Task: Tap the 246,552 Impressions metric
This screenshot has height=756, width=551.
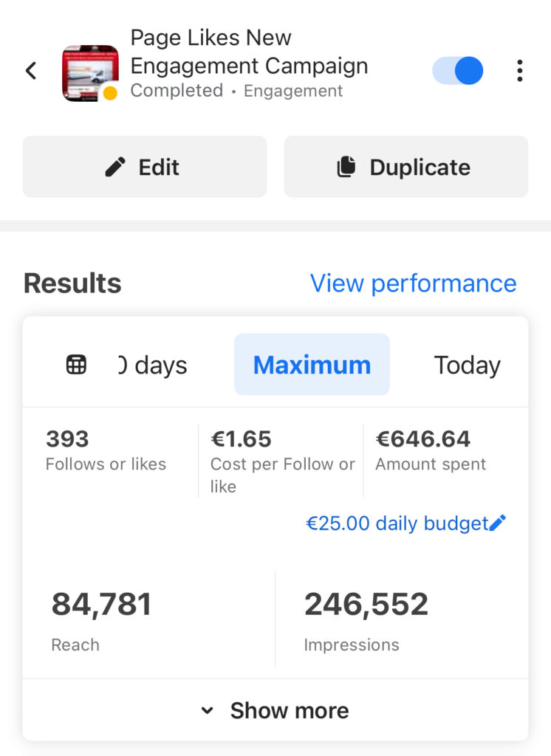Action: click(366, 619)
